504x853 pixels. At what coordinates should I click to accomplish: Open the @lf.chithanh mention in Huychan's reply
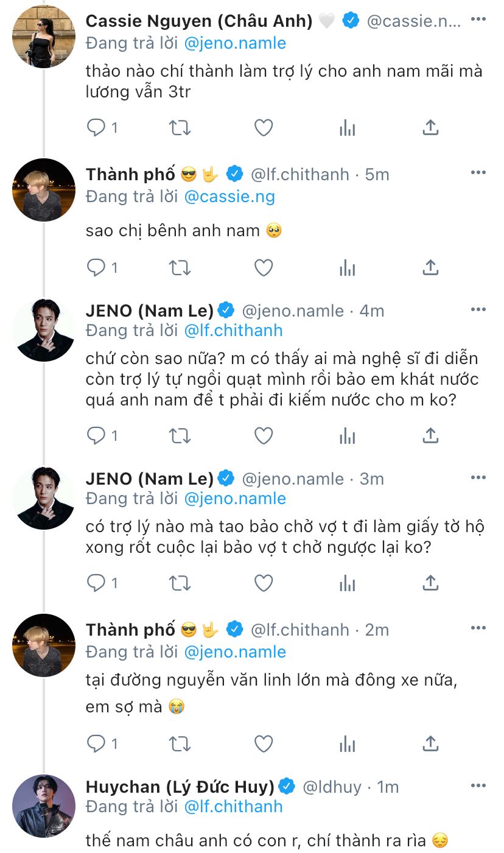[x=233, y=807]
